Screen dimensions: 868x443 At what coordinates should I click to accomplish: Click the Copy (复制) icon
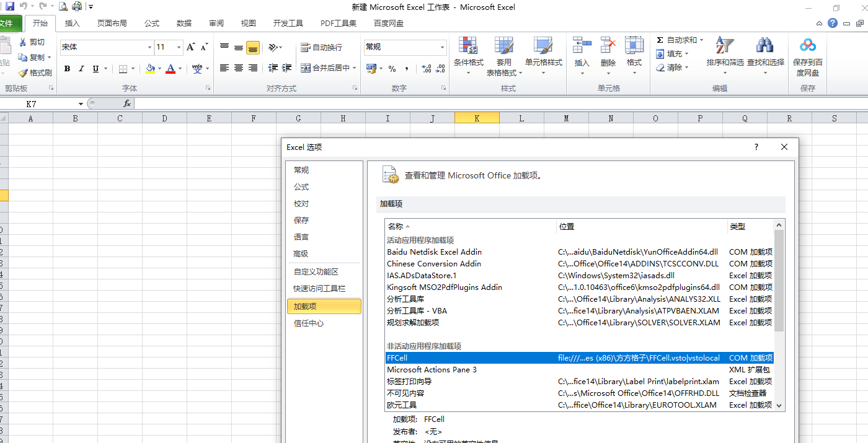(23, 57)
